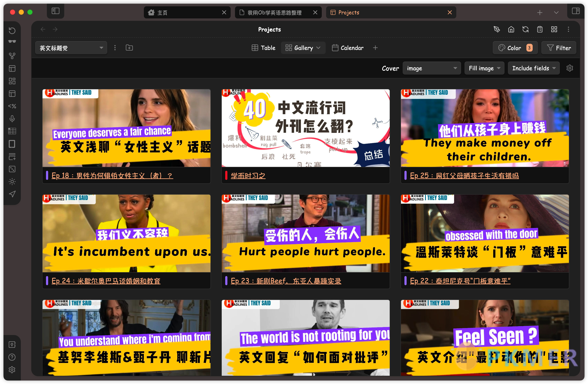Click The world is not rooting cover
The width and height of the screenshot is (588, 384).
pos(306,338)
